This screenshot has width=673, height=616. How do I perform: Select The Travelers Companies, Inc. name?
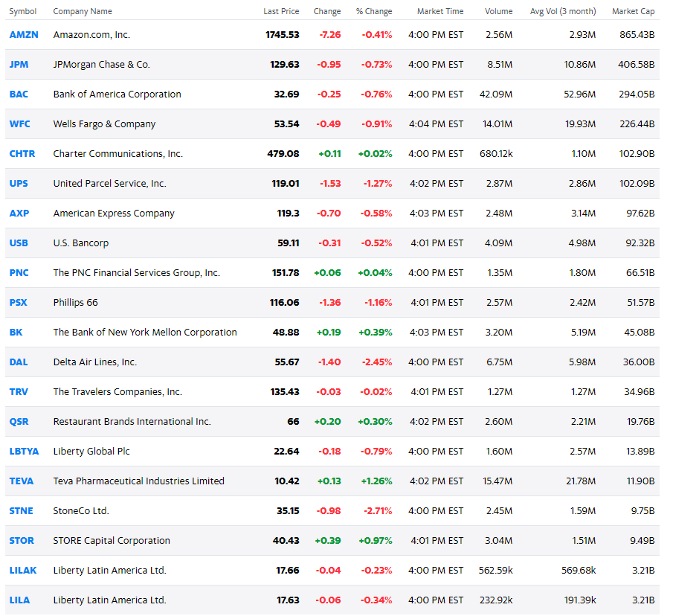point(117,392)
